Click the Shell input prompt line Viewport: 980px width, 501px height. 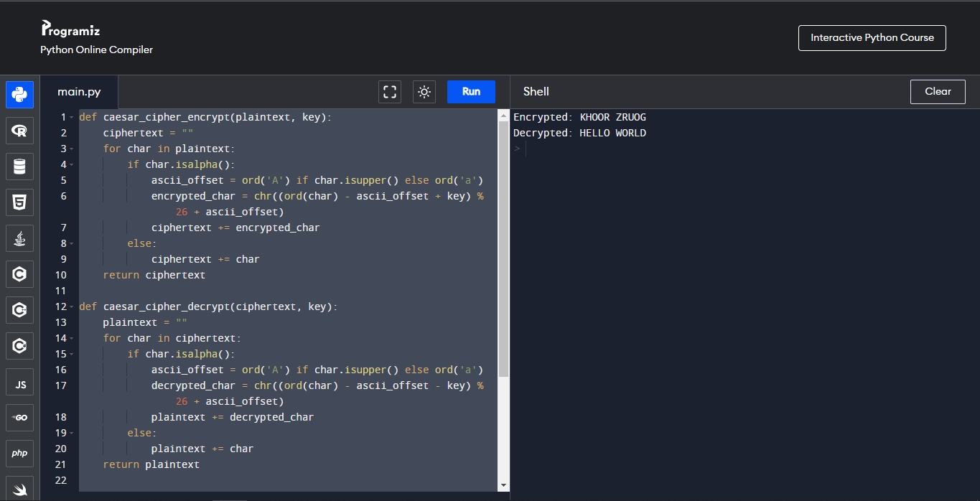[745, 149]
